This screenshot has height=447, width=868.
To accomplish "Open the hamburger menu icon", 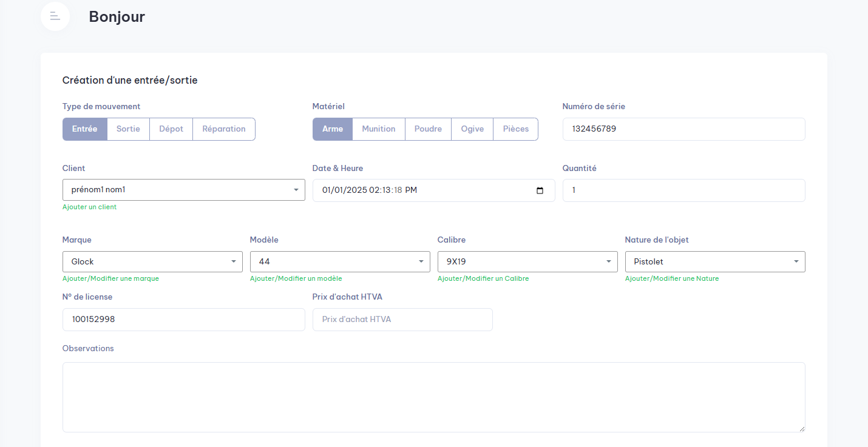I will (x=55, y=16).
